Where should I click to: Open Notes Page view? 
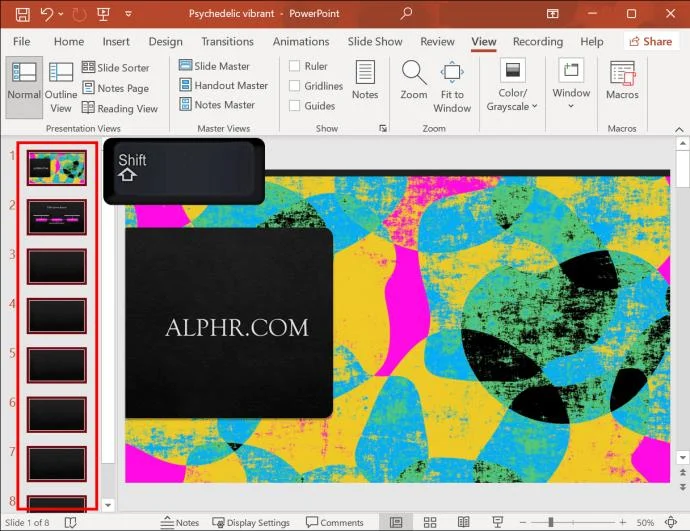tap(116, 88)
